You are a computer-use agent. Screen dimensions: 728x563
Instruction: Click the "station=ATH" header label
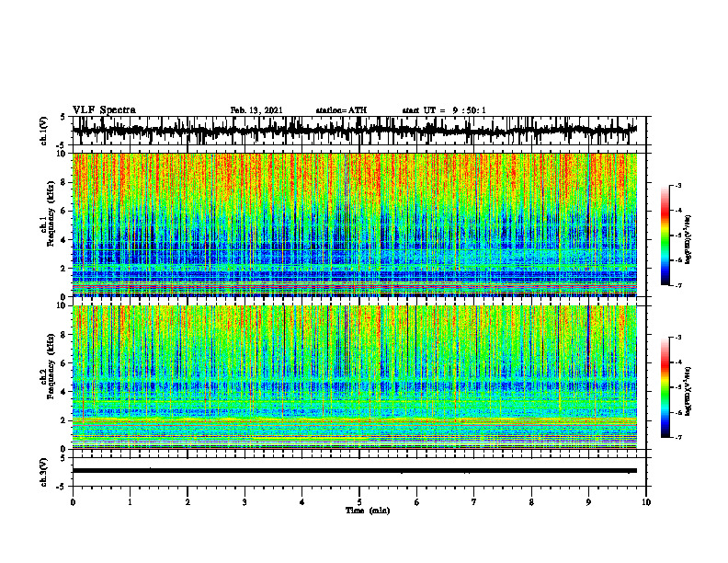click(x=341, y=110)
